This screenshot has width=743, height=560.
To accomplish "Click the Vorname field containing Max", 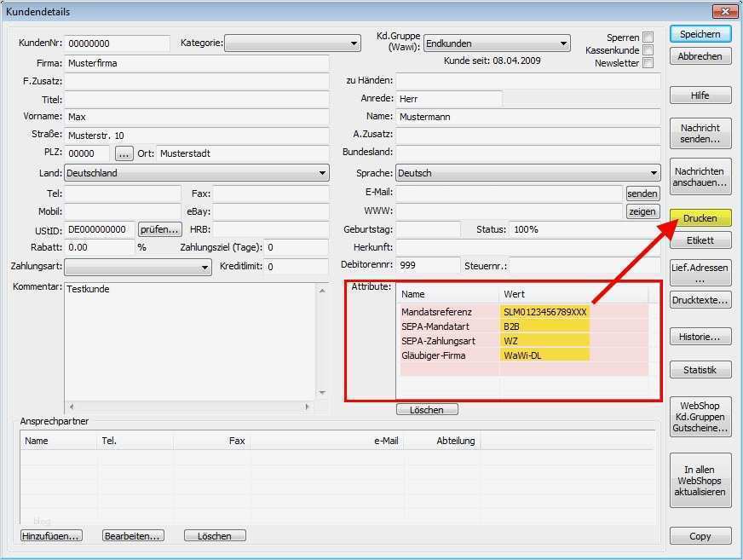I will tap(197, 117).
